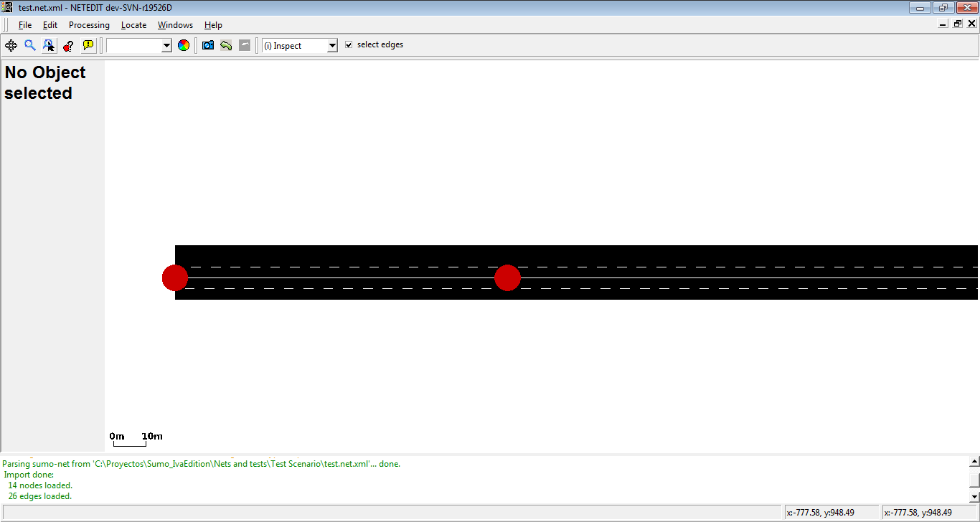Open the Help menu
The image size is (980, 522).
coord(213,25)
